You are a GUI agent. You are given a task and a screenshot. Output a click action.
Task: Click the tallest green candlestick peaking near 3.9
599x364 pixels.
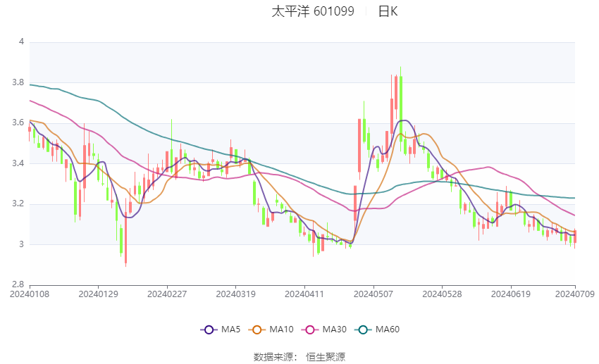point(401,111)
